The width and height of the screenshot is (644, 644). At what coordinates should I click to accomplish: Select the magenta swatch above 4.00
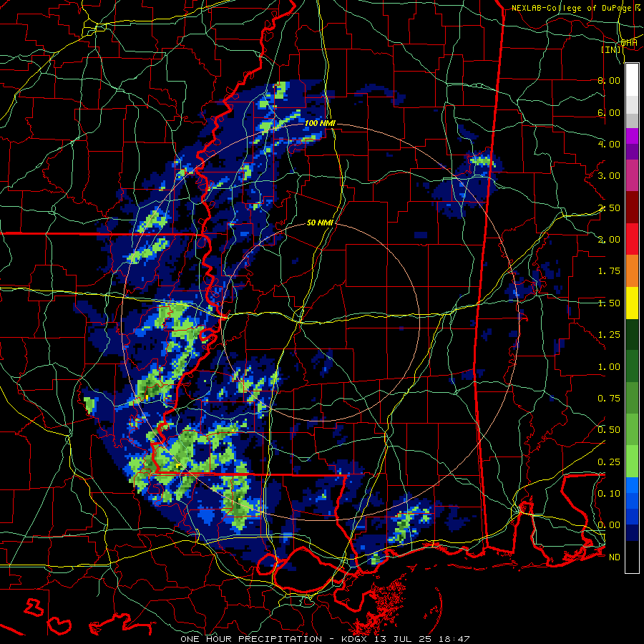click(x=632, y=136)
